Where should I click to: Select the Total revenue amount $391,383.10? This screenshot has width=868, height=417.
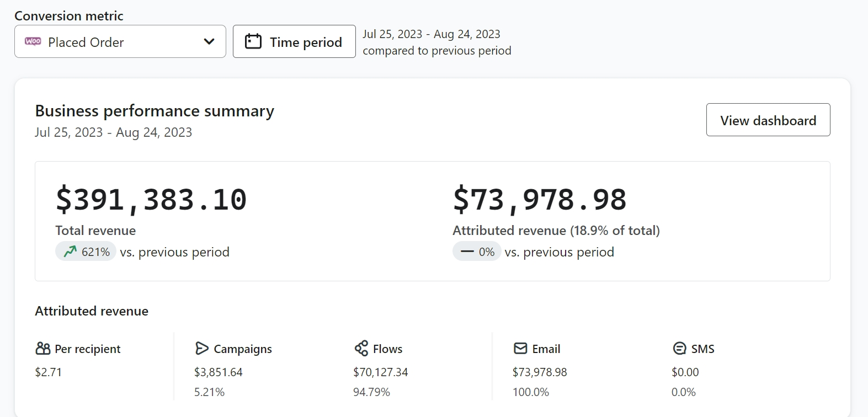coord(151,199)
